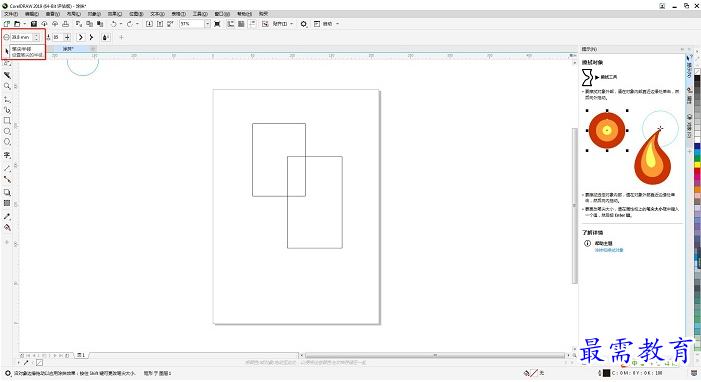Screen dimensions: 701x382
Task: Click the Save disk icon
Action: pyautogui.click(x=34, y=24)
